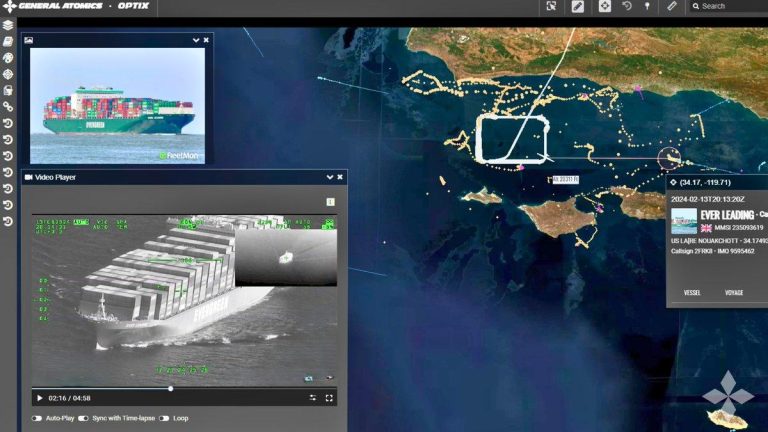Open the VOYAGE tab in ship popup
This screenshot has width=768, height=432.
(734, 293)
